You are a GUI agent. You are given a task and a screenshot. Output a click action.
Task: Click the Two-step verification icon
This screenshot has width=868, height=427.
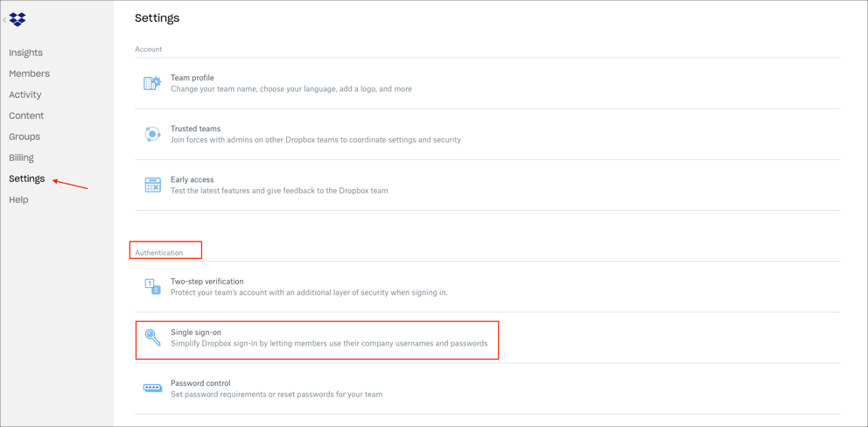(x=152, y=286)
